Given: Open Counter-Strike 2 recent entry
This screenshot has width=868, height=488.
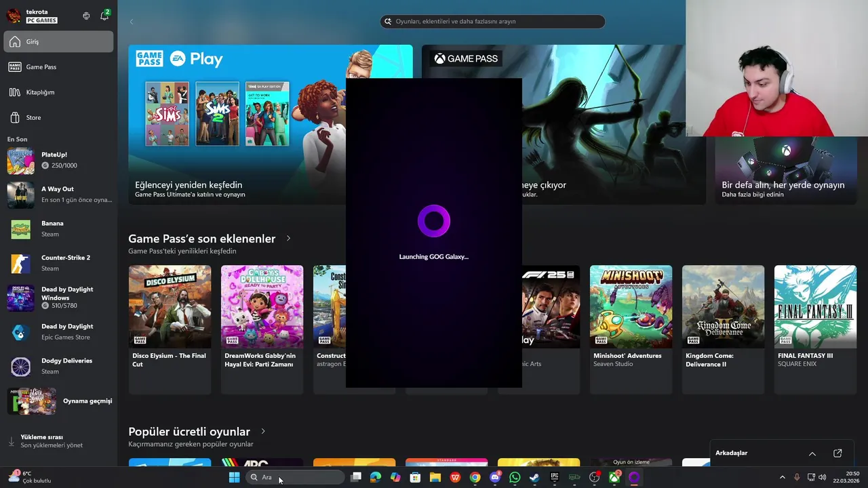Looking at the screenshot, I should tap(58, 263).
